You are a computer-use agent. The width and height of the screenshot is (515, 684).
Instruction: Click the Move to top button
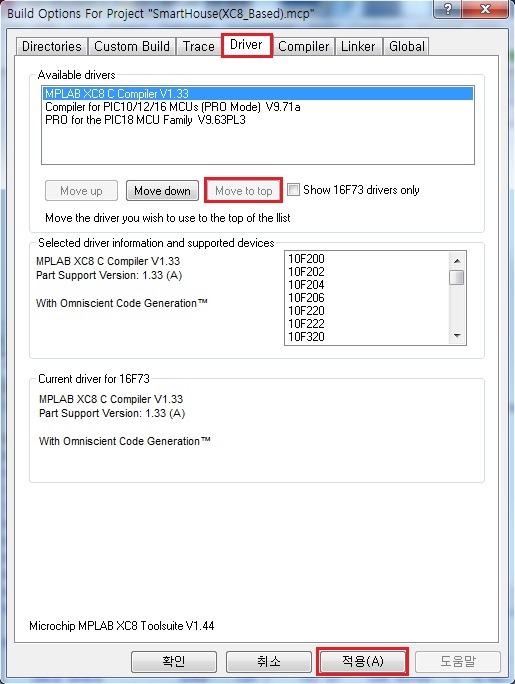click(x=243, y=191)
